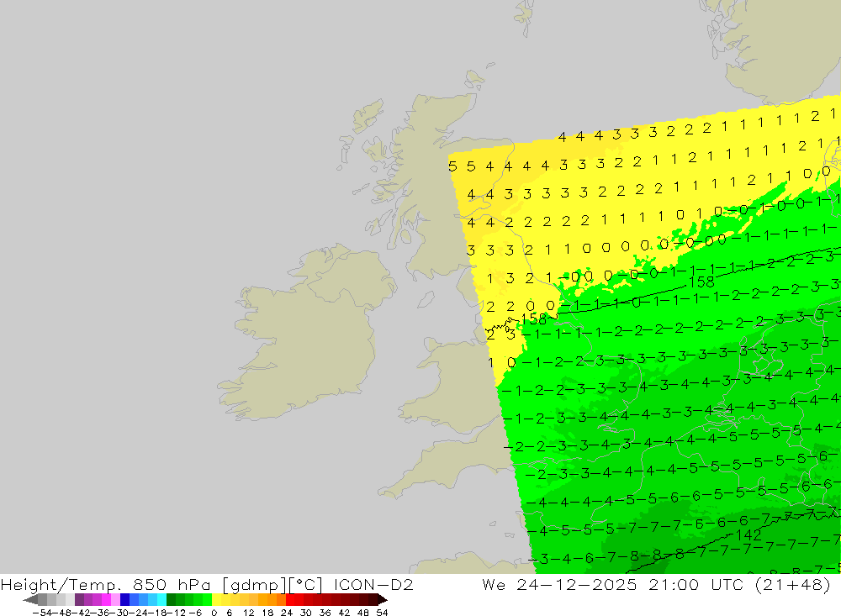Choose the light pink legend swatch
The image size is (841, 616).
pos(115,599)
